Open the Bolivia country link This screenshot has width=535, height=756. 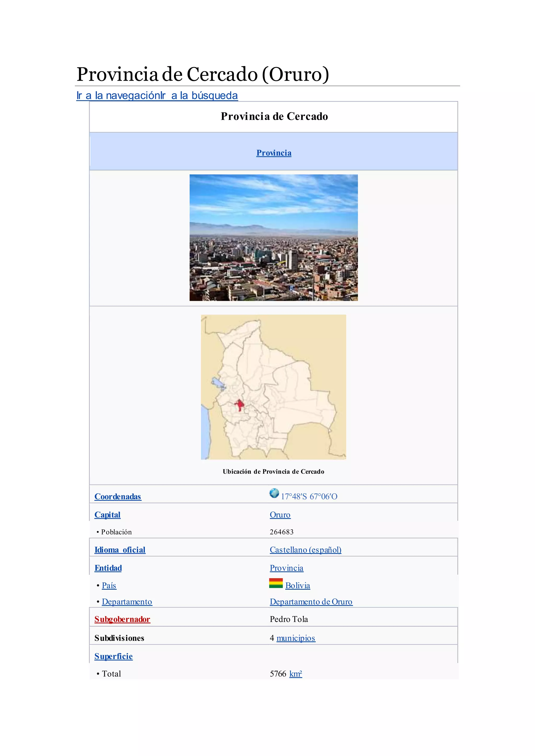[x=298, y=586]
